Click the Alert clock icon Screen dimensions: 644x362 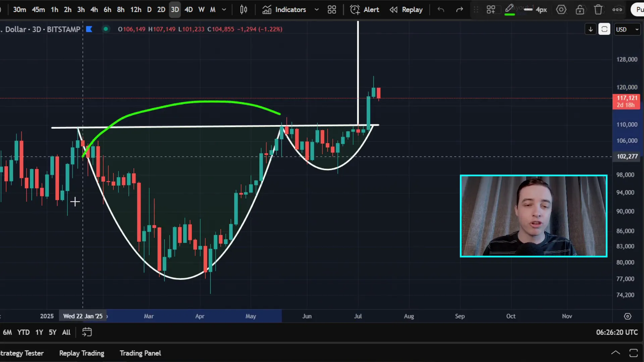pyautogui.click(x=355, y=10)
